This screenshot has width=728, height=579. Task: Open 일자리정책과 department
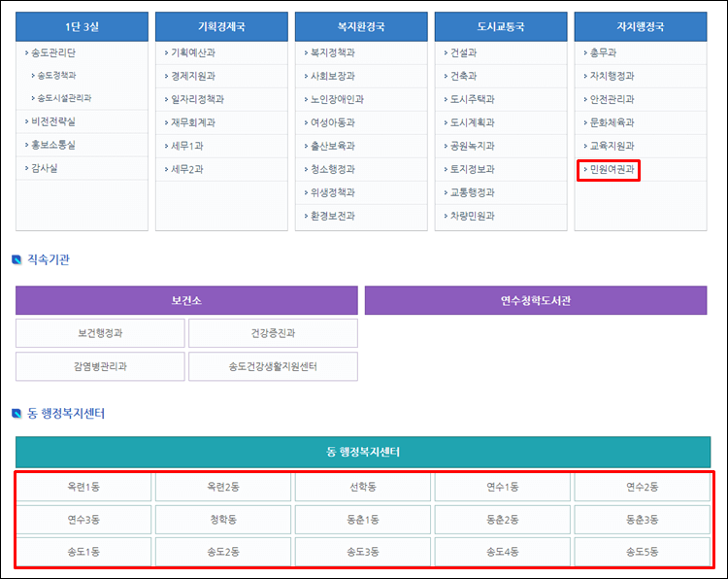click(x=197, y=99)
